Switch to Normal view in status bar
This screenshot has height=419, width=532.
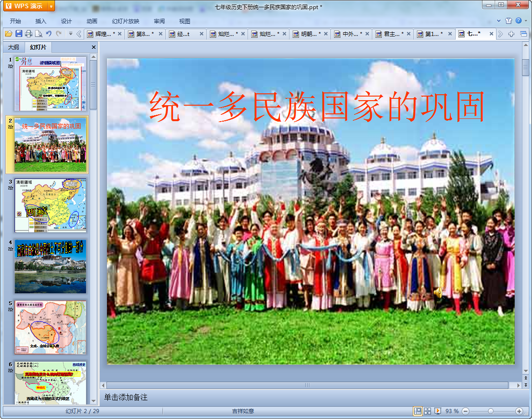[418, 411]
